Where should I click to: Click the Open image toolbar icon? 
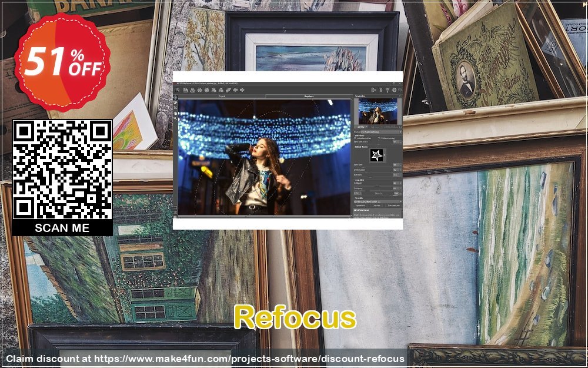point(186,90)
